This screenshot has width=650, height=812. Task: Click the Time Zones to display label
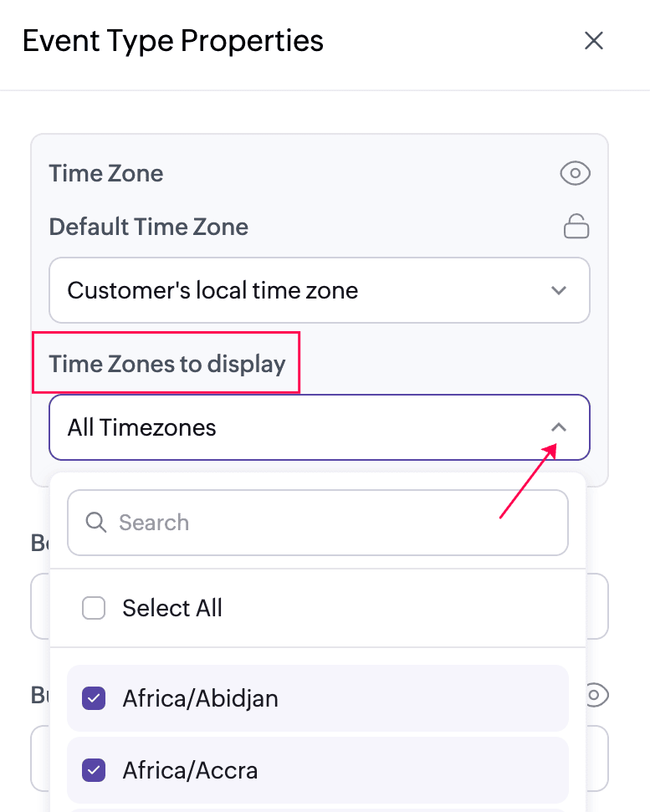(167, 364)
